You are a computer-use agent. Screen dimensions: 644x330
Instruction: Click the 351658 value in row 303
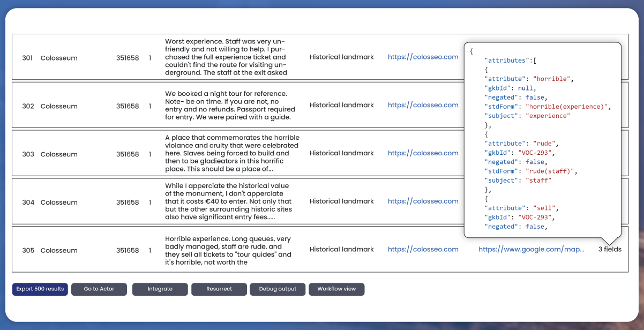128,154
